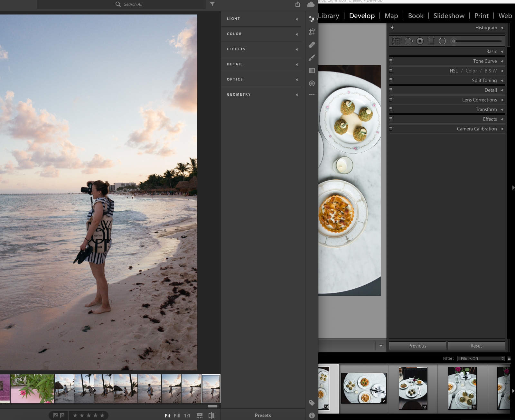Screen dimensions: 515x420
Task: Click the Previous button
Action: (x=417, y=346)
